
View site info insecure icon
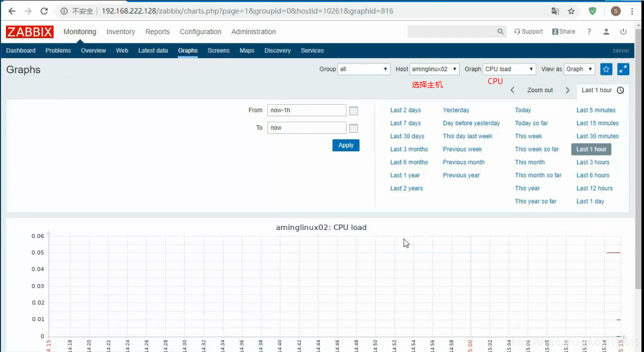pyautogui.click(x=64, y=11)
